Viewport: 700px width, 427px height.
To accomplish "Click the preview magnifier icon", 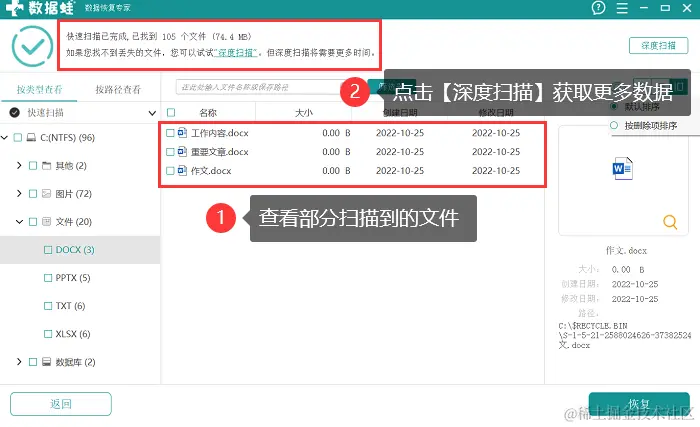I will tap(670, 222).
